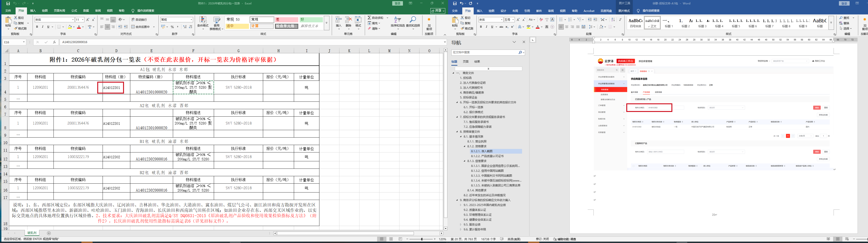This screenshot has width=868, height=243.
Task: Toggle underline in Excel
Action: [48, 27]
